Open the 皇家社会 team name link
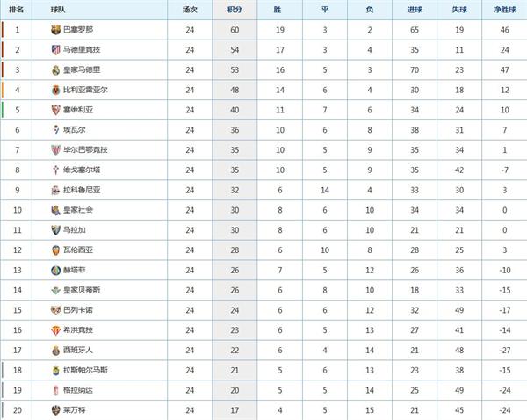 coord(76,210)
